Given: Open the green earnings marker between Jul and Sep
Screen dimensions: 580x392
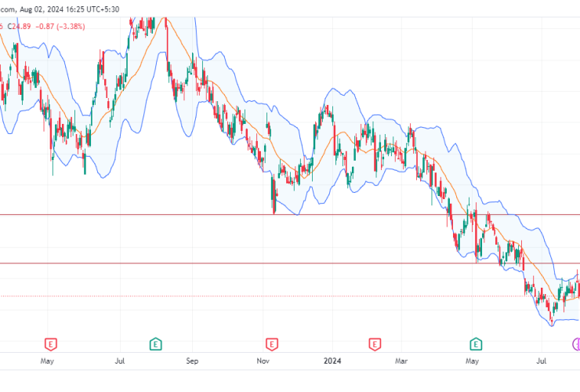Looking at the screenshot, I should point(156,343).
